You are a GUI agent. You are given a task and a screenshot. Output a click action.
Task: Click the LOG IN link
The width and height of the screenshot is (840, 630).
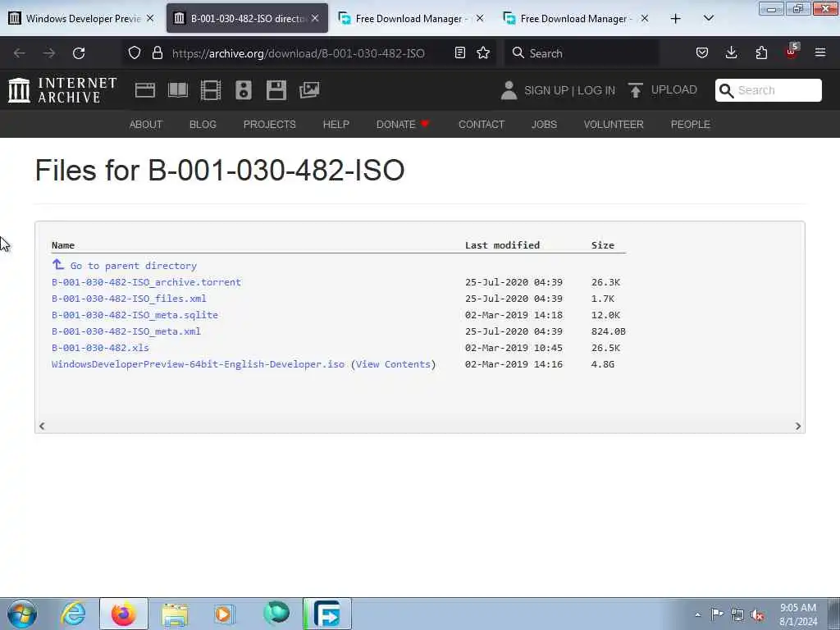(x=596, y=90)
